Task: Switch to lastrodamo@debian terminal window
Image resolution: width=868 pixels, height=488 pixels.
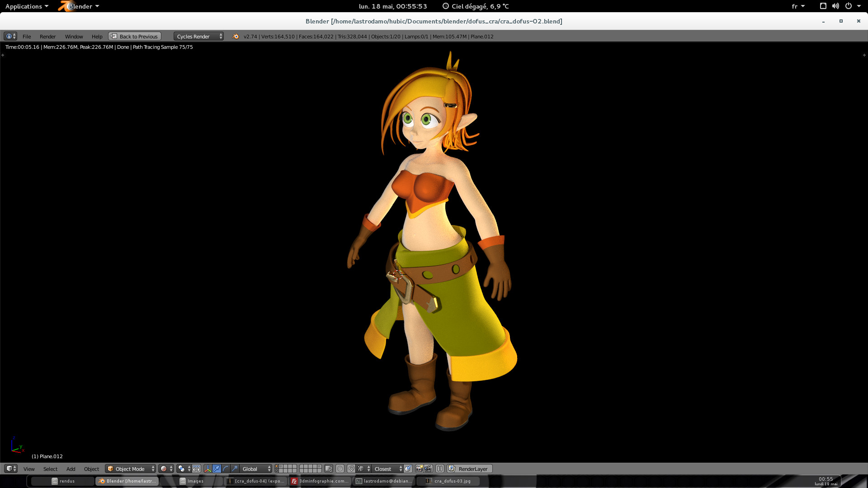Action: click(384, 481)
